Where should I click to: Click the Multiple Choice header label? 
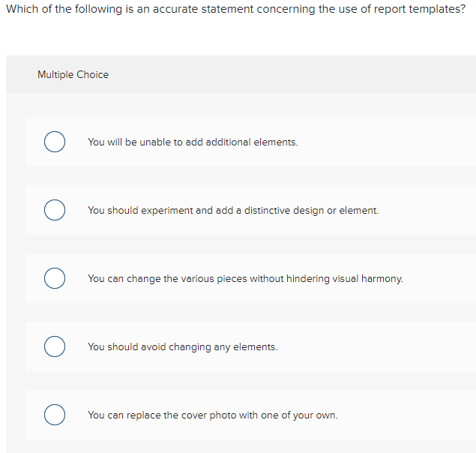coord(73,74)
